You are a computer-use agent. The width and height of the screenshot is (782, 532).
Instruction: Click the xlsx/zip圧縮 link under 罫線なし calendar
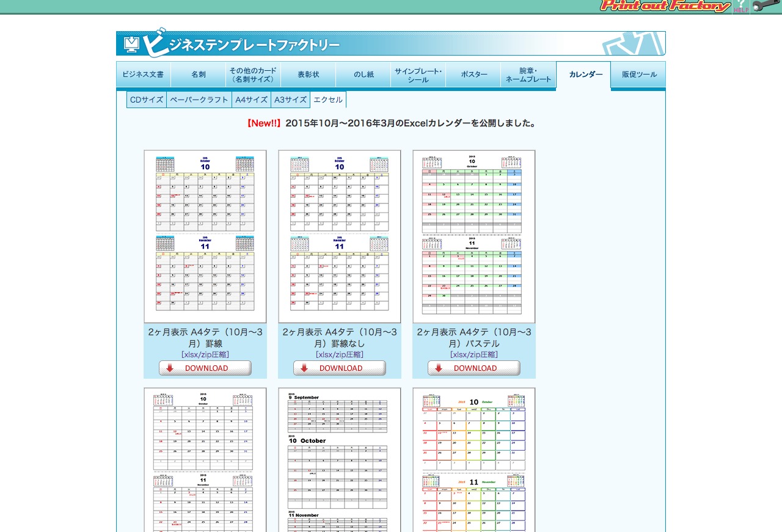click(x=340, y=354)
